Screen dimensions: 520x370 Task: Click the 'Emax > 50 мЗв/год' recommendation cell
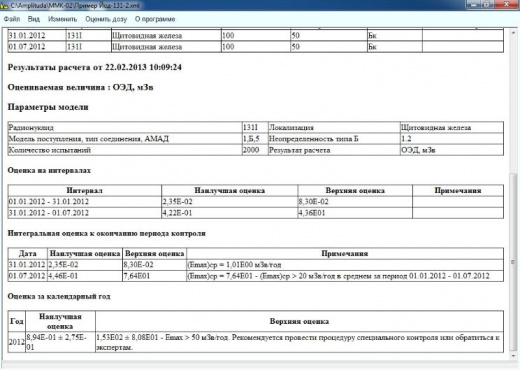[x=299, y=342]
